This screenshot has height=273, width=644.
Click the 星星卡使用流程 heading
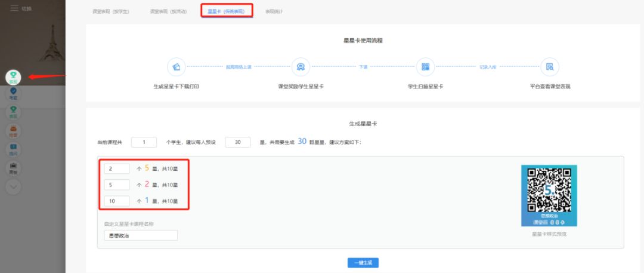(x=363, y=41)
